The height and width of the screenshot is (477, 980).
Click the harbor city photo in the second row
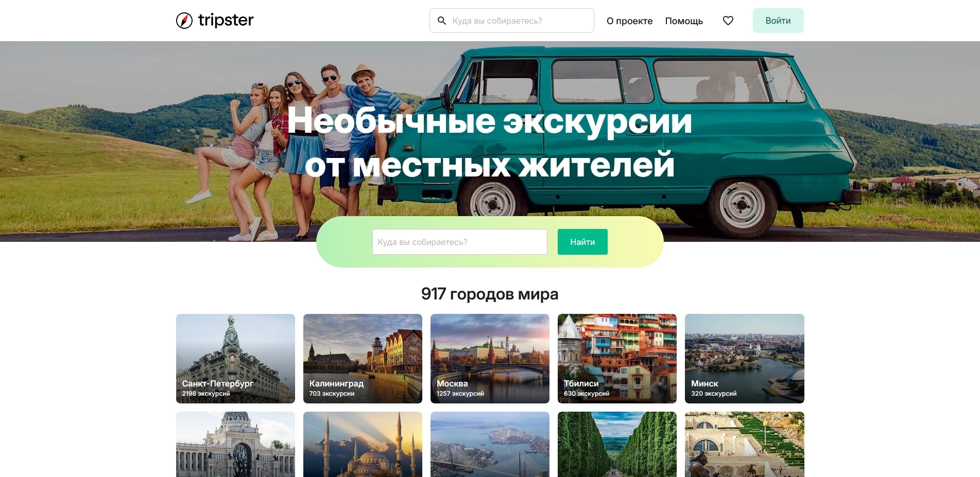(490, 445)
